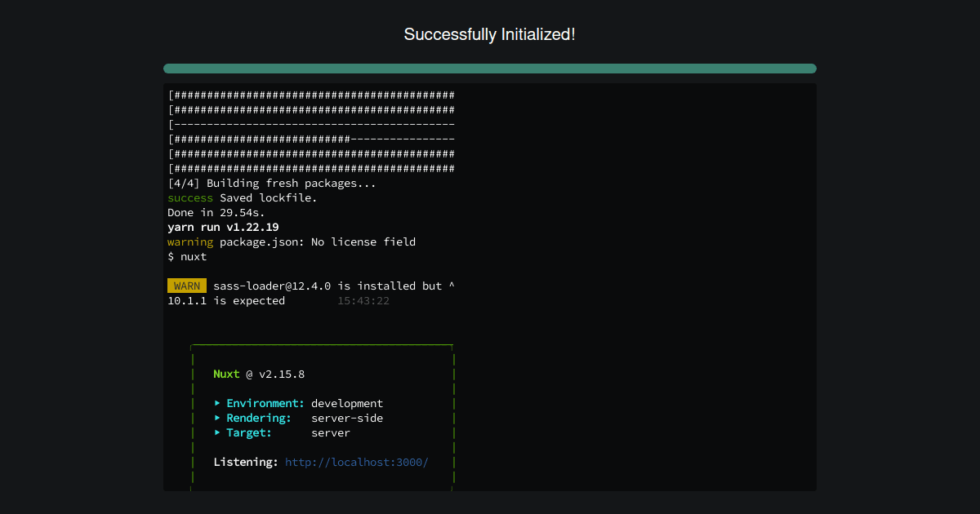
Task: Click the 'Listening:' label
Action: [x=246, y=462]
